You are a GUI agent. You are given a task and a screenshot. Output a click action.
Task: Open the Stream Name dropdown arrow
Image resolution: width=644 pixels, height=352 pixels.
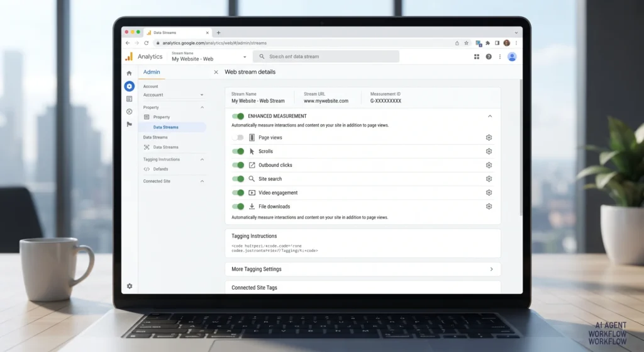pos(245,57)
